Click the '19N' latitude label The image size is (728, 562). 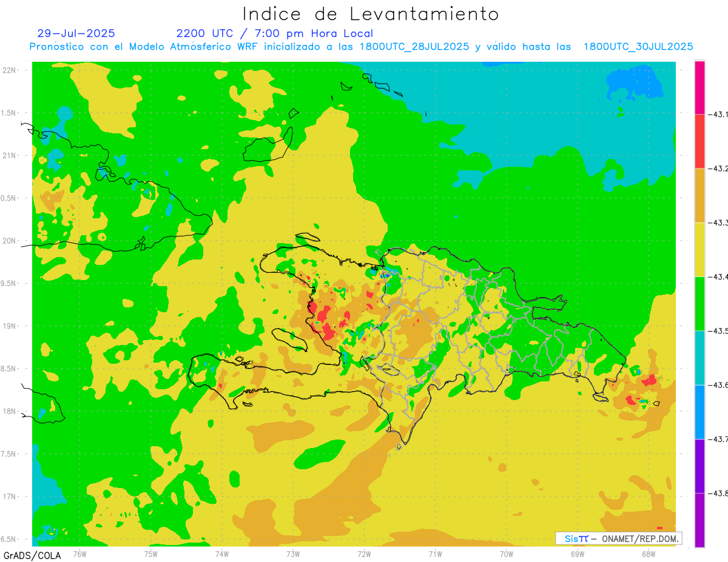9,326
